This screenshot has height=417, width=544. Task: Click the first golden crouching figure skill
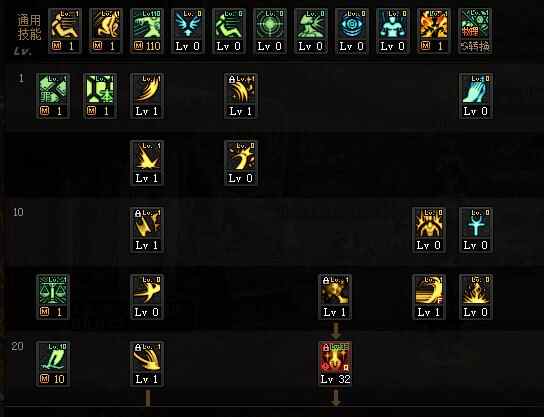tap(65, 31)
